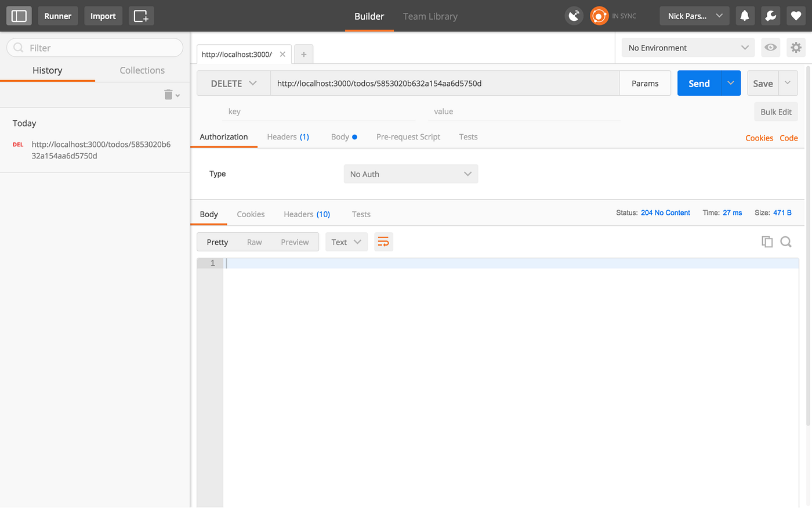Switch to the Collections tab
This screenshot has width=812, height=508.
pos(142,70)
